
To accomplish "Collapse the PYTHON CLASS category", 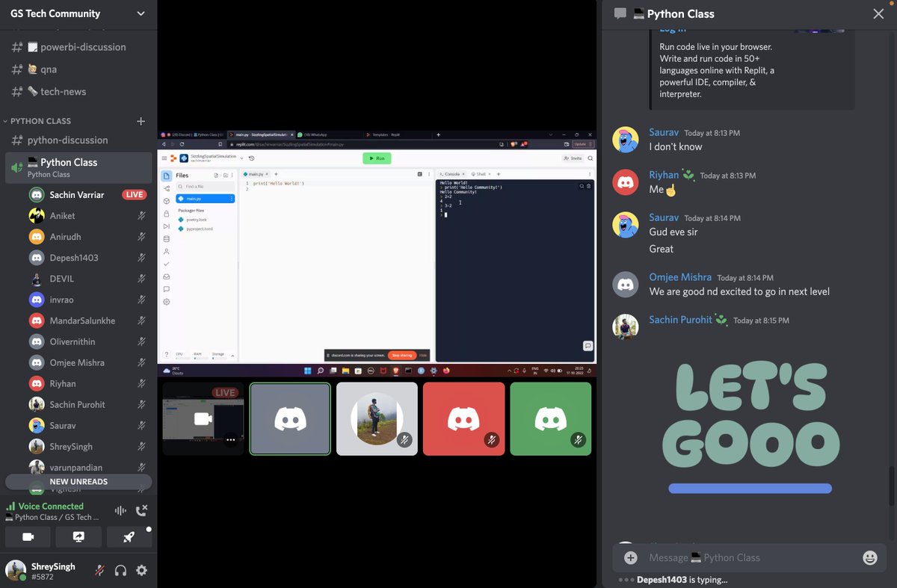I will pyautogui.click(x=41, y=121).
